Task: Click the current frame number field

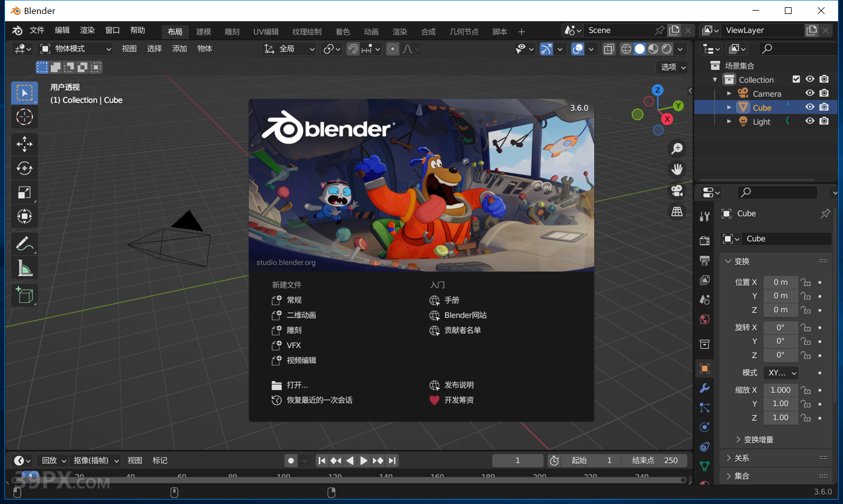Action: pos(517,460)
